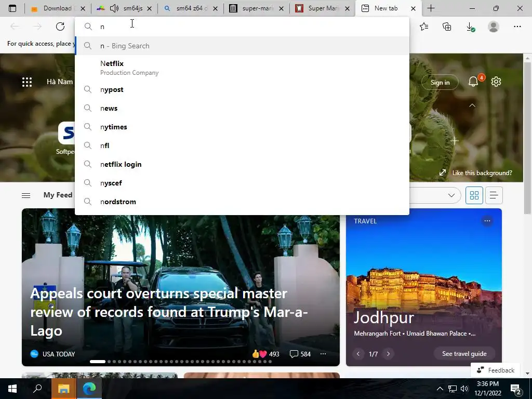Open File Explorer from the taskbar
Image resolution: width=532 pixels, height=399 pixels.
[64, 389]
